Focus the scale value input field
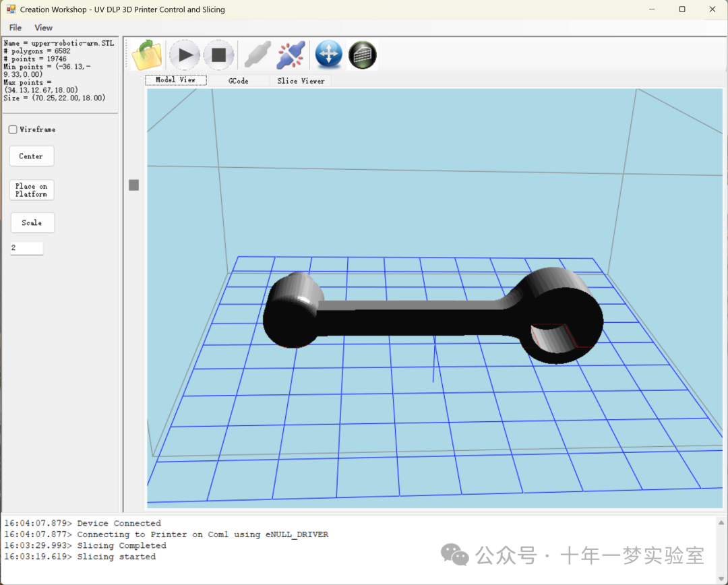The width and height of the screenshot is (728, 585). click(26, 248)
